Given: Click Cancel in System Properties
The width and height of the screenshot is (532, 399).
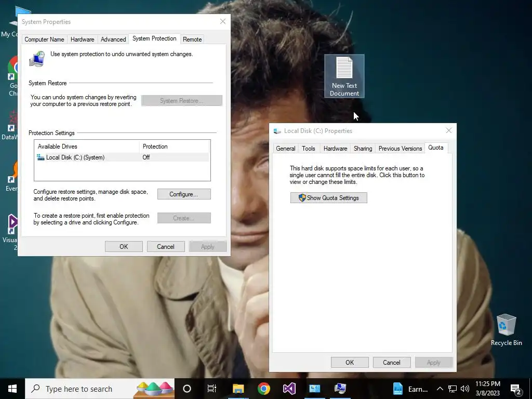Looking at the screenshot, I should [x=166, y=247].
